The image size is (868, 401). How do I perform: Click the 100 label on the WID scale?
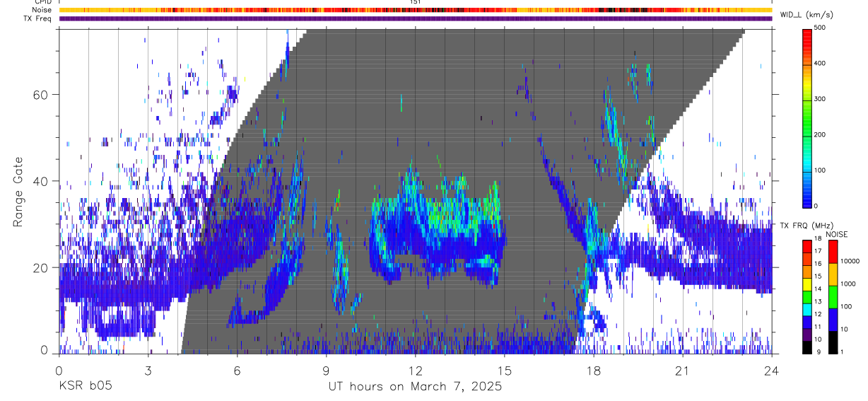tap(821, 170)
